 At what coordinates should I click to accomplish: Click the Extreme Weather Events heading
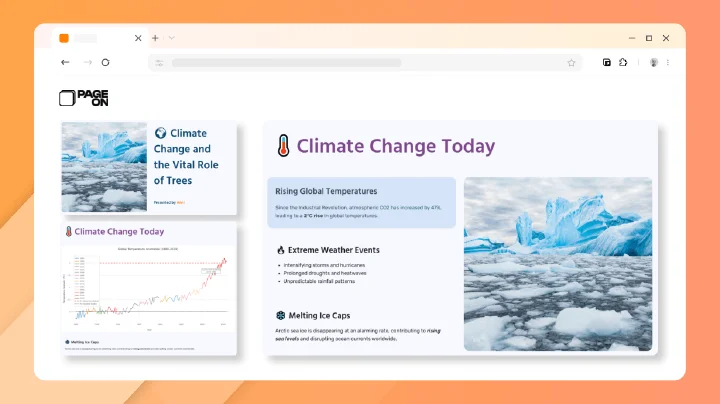334,250
